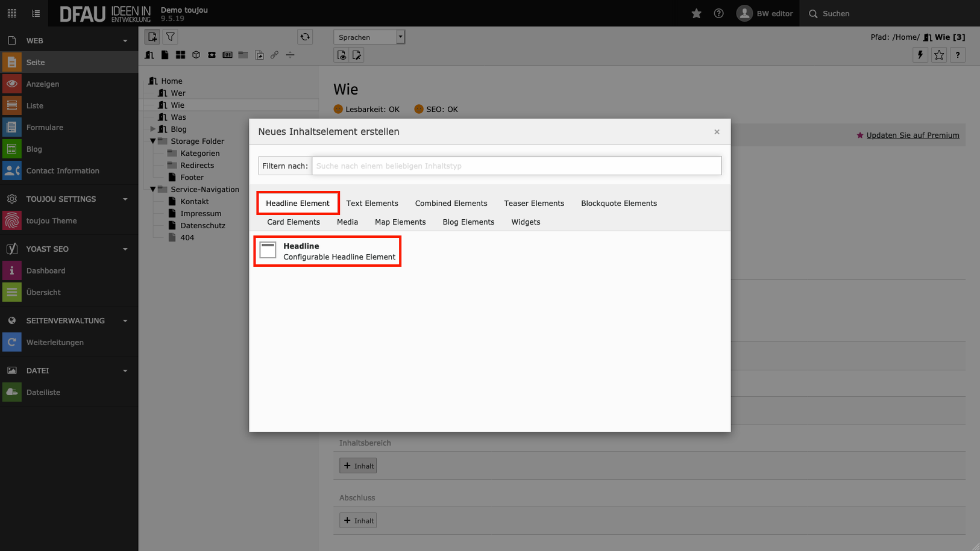Select the Headline content element icon

pos(268,251)
